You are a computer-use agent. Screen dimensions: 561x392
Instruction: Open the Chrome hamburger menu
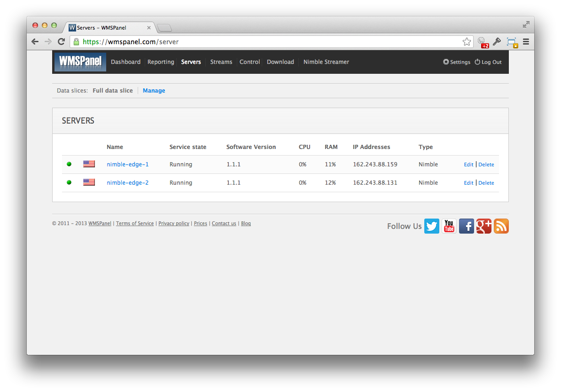tap(526, 42)
